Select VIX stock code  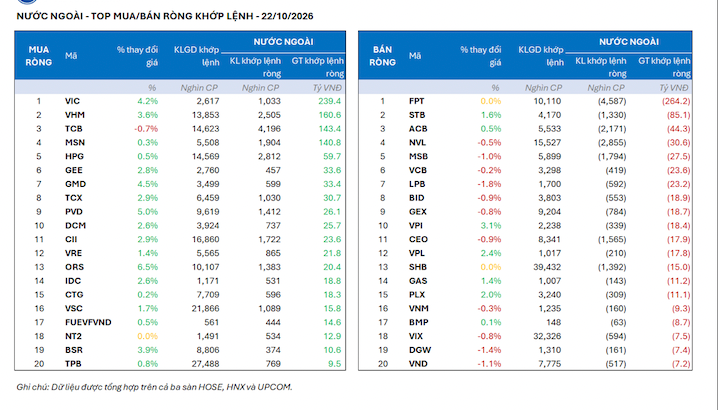click(x=416, y=336)
